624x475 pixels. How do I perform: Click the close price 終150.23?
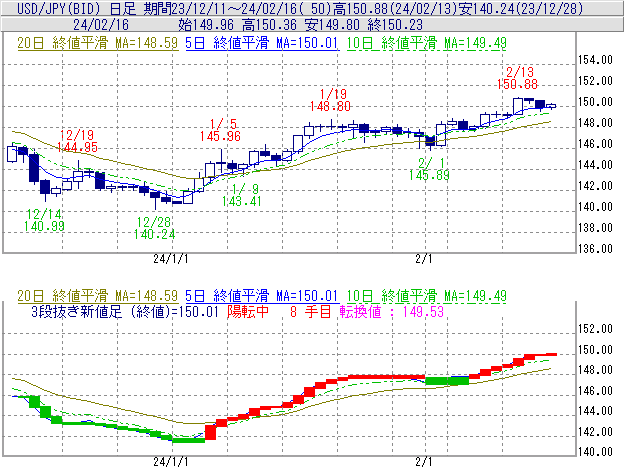point(395,25)
